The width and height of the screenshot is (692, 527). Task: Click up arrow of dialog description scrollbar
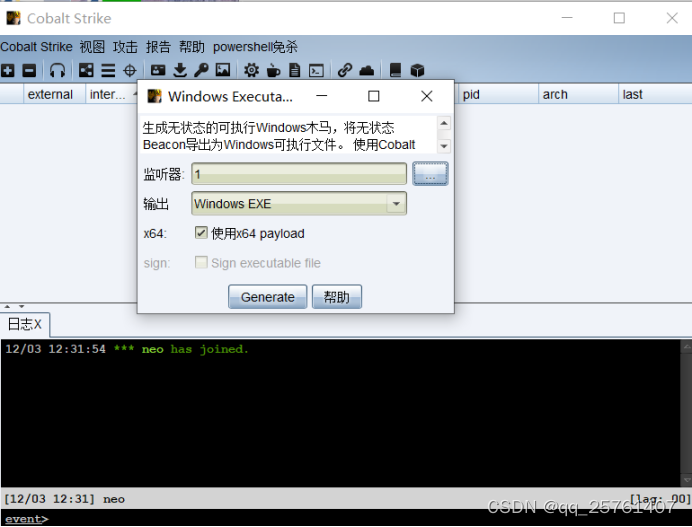444,123
